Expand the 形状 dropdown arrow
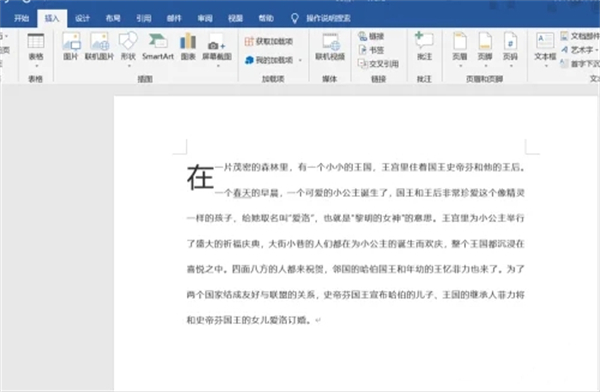Image resolution: width=600 pixels, height=392 pixels. (129, 66)
